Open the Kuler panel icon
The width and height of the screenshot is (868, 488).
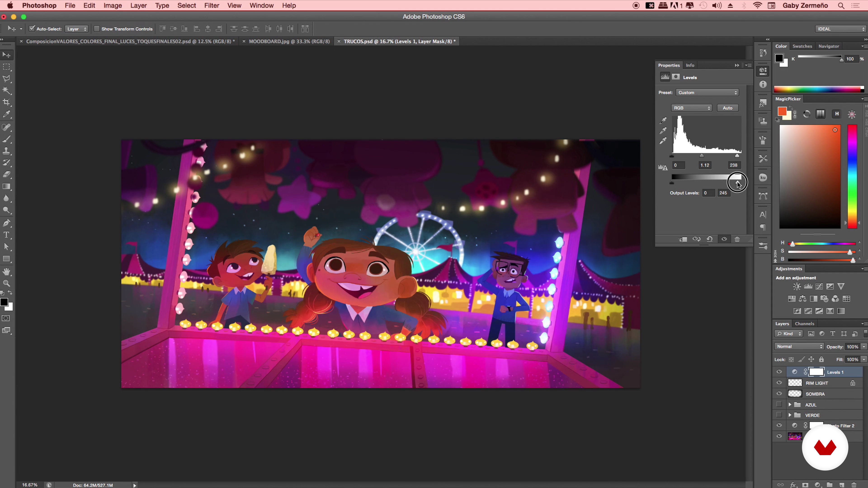(x=763, y=178)
